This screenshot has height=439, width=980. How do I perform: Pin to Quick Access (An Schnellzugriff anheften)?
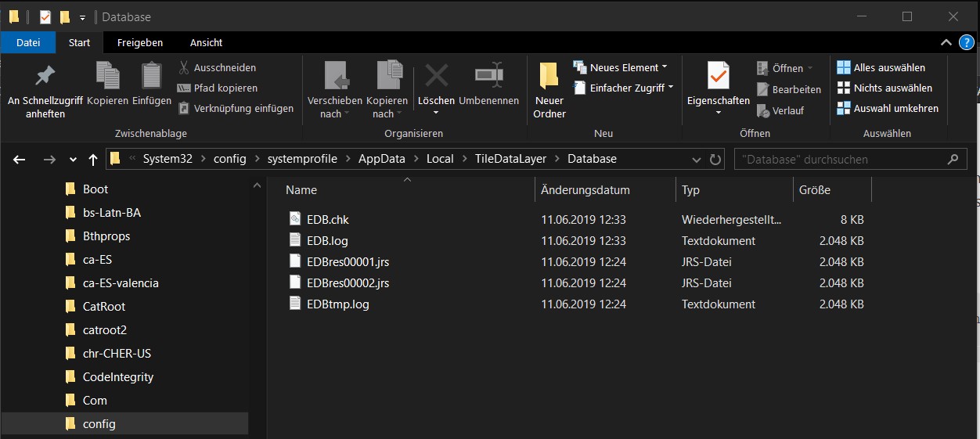(45, 89)
